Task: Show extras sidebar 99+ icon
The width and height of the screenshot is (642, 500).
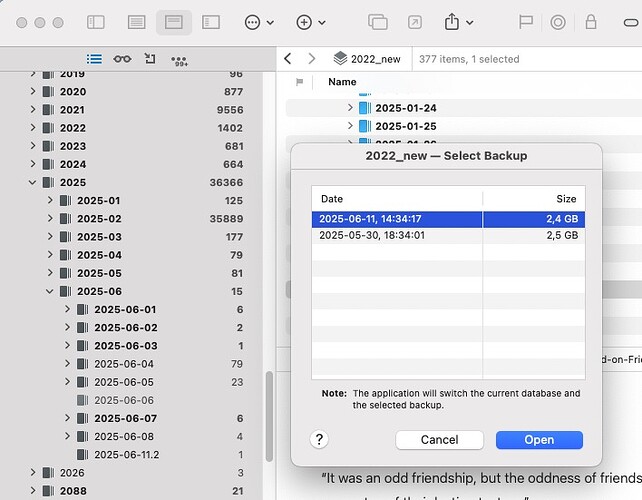Action: 179,61
